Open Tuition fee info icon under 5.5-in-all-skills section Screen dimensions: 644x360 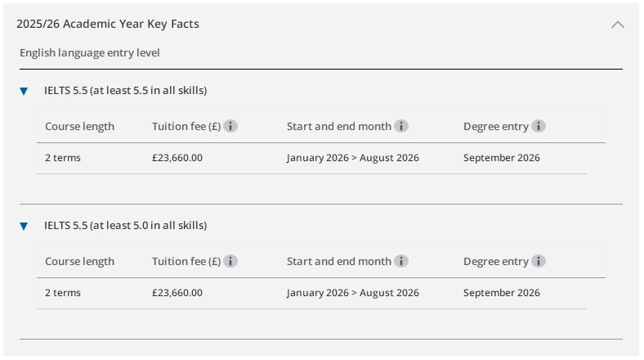coord(230,126)
